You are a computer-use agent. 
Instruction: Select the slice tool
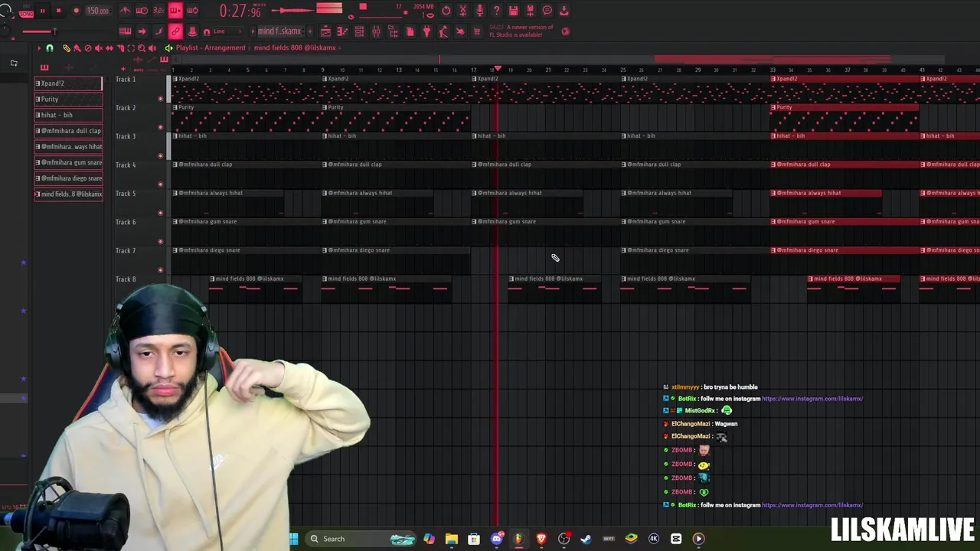click(x=120, y=48)
